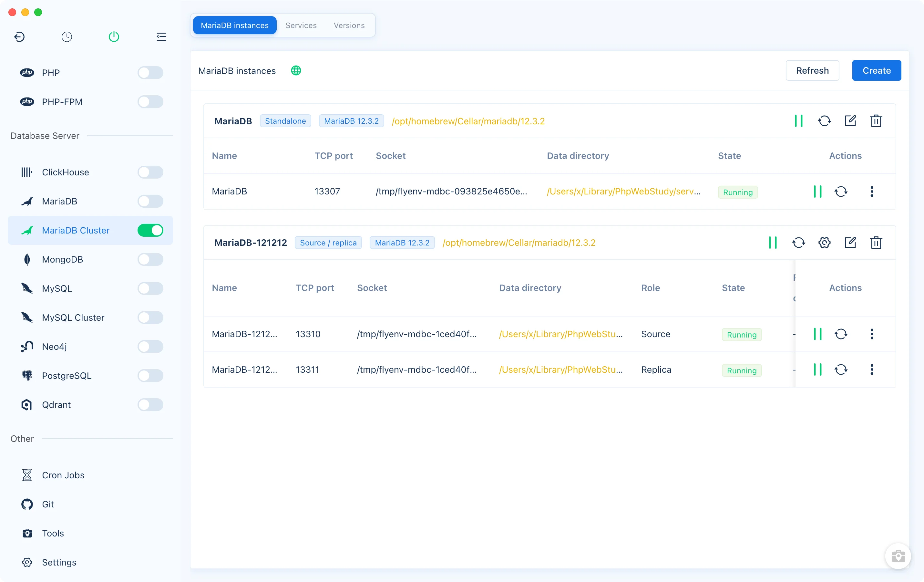Image resolution: width=924 pixels, height=582 pixels.
Task: Restart the instance on port 13310
Action: pyautogui.click(x=841, y=334)
